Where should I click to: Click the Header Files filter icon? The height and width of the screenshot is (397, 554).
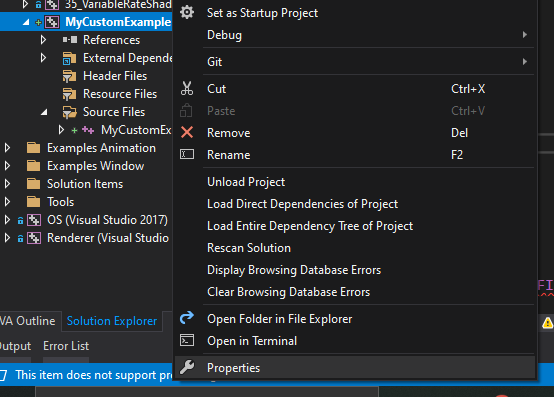click(69, 76)
